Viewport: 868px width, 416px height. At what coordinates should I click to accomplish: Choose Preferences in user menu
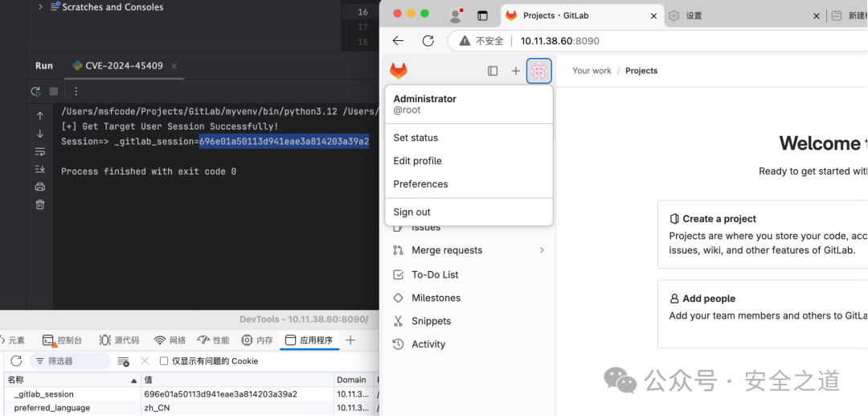click(x=469, y=184)
